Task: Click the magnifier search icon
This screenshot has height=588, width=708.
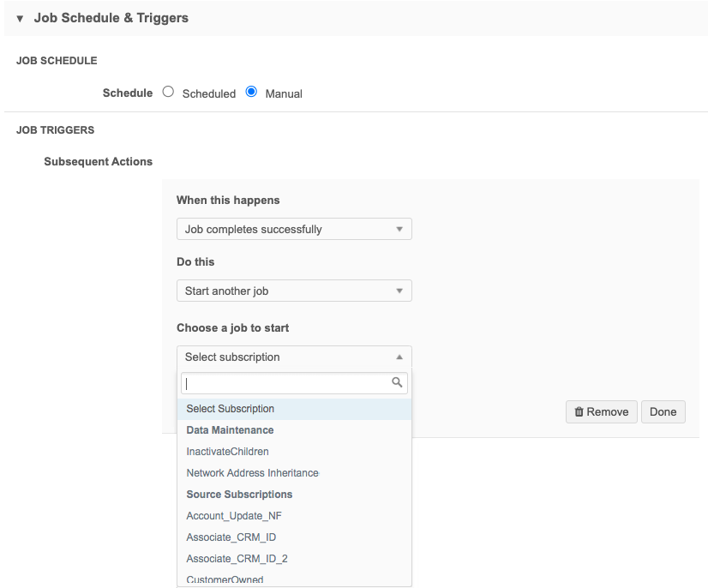Action: pos(397,383)
